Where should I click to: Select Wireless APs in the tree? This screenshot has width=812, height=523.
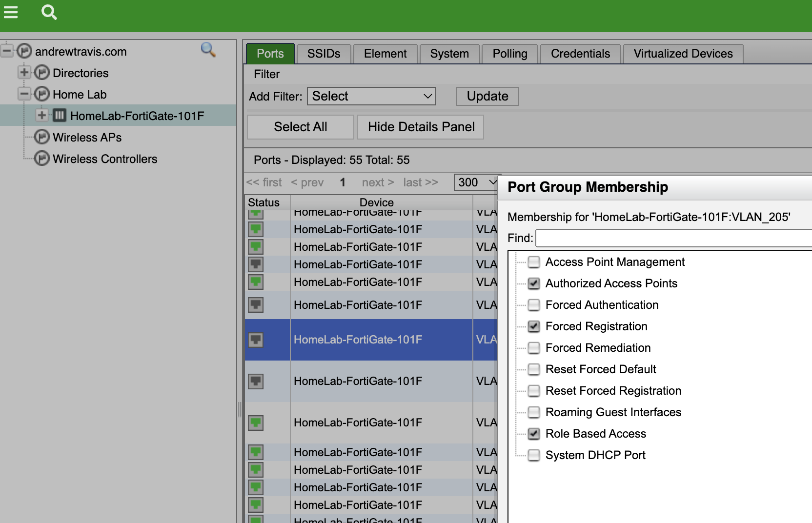tap(87, 138)
